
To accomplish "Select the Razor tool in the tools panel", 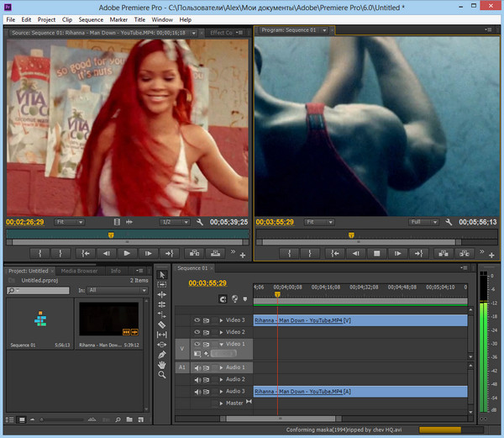I will (163, 324).
